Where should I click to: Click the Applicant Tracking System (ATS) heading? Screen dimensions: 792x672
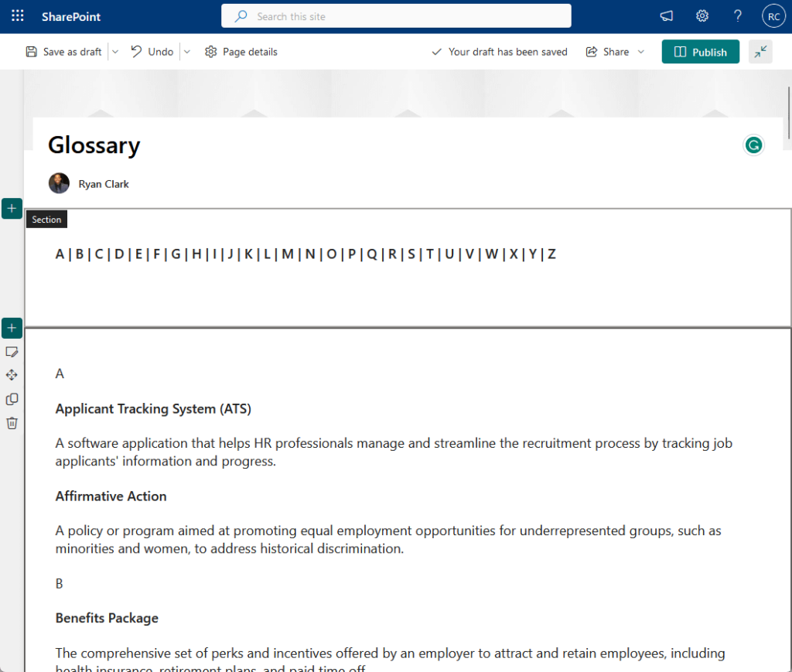click(x=153, y=408)
